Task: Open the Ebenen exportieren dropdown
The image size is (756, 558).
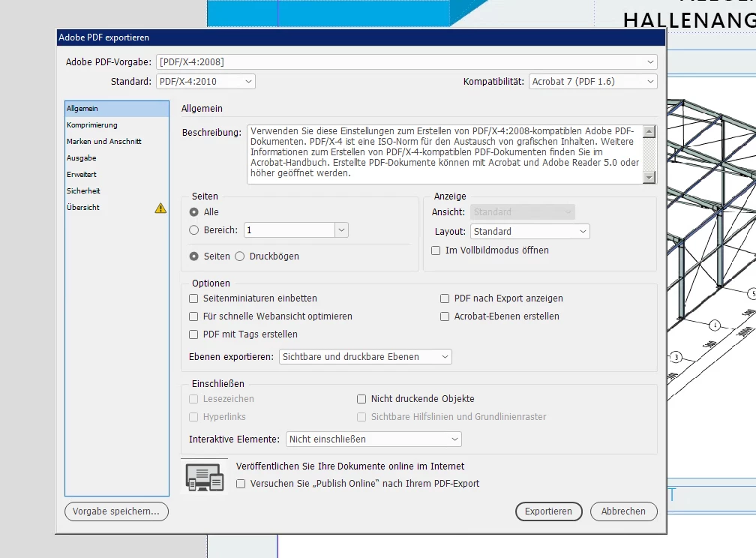Action: point(365,357)
